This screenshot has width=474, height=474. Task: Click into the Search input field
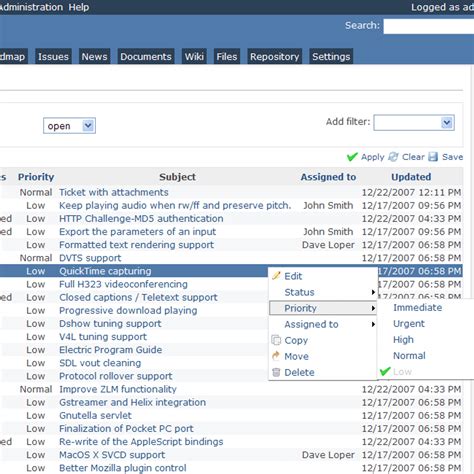[x=429, y=26]
